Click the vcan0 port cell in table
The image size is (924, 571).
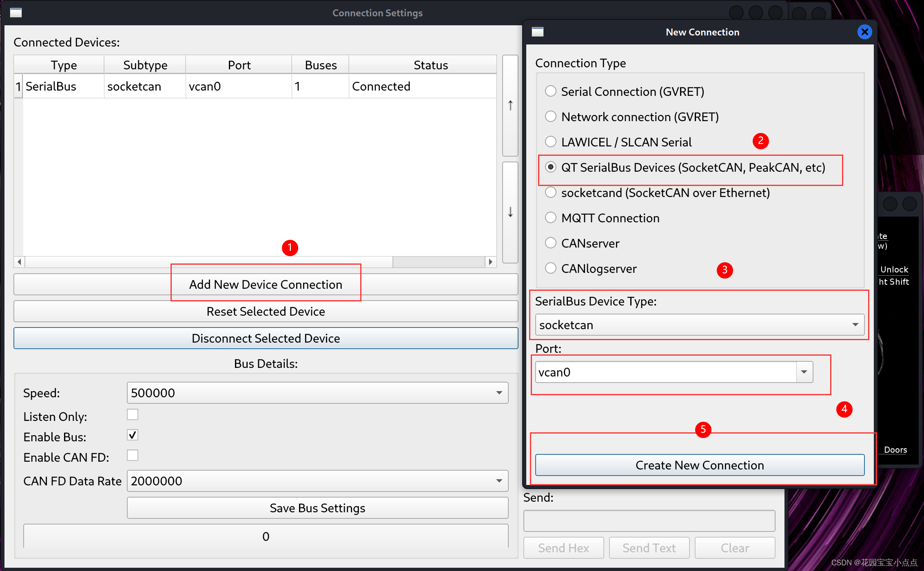(239, 86)
